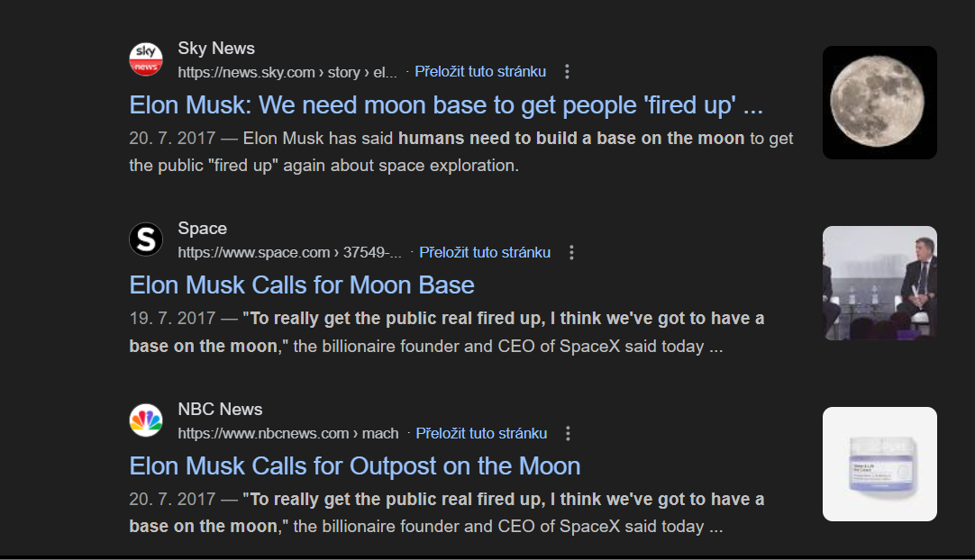This screenshot has width=975, height=560.
Task: Open 'We need moon base' Sky News headline
Action: [446, 105]
